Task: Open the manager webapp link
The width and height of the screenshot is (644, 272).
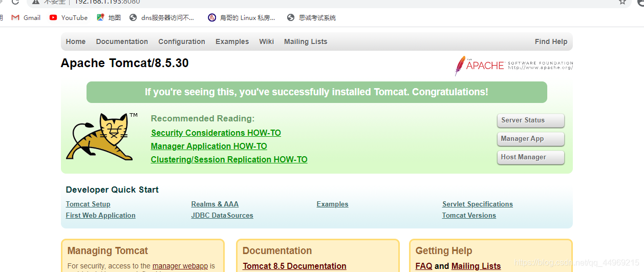Action: [x=180, y=266]
